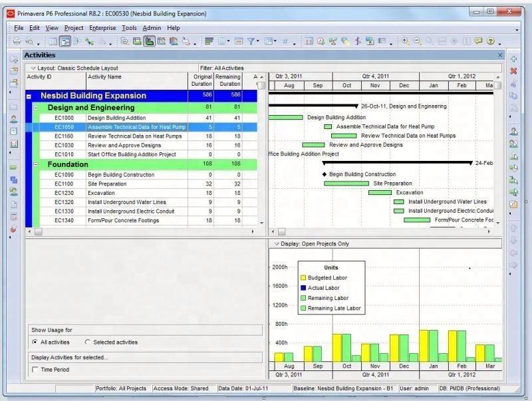Open the Layout: Classic Schedule Layout dropdown
The image size is (532, 401).
[x=33, y=68]
